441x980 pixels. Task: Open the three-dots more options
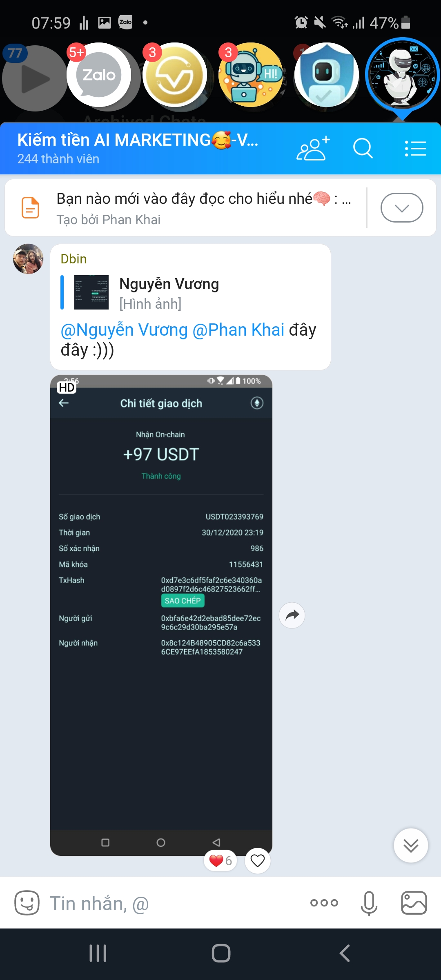(324, 903)
